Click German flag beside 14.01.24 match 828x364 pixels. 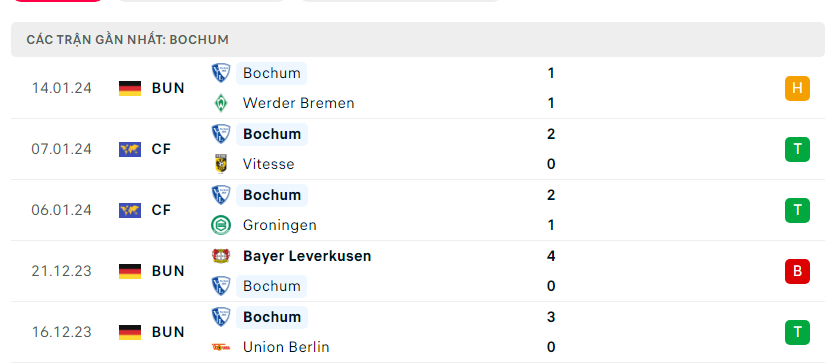click(130, 88)
